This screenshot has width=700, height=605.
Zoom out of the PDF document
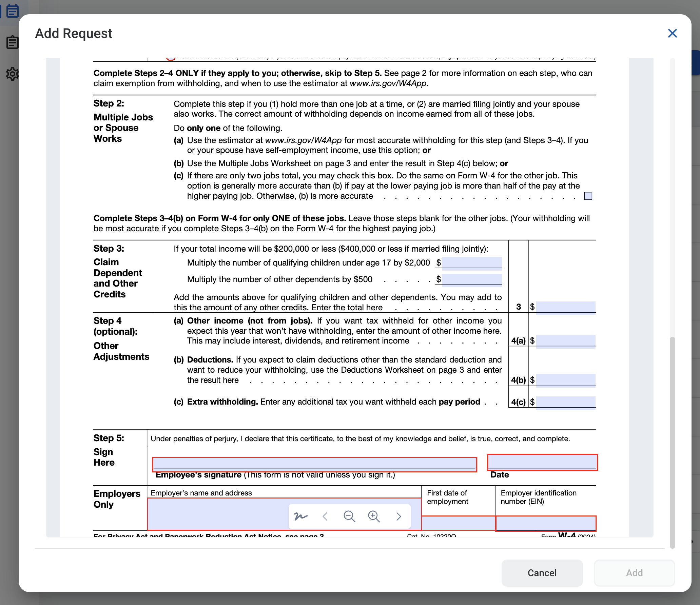pos(349,516)
